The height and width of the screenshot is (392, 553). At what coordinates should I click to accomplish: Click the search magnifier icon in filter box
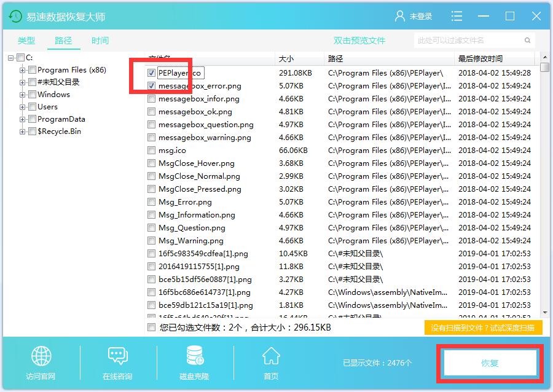(x=527, y=40)
